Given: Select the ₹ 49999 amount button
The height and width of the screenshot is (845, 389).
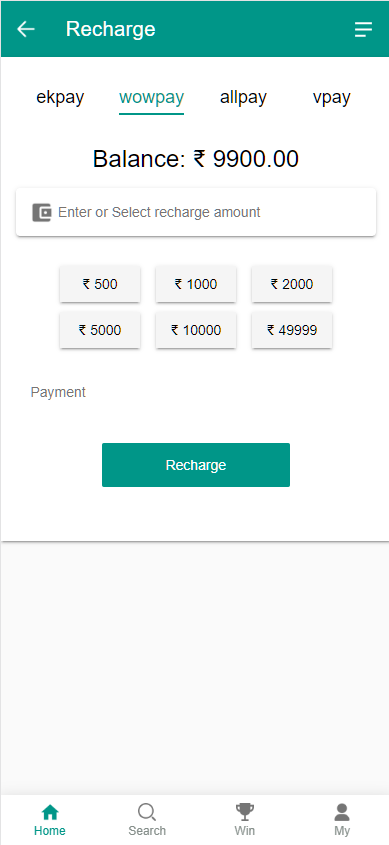Looking at the screenshot, I should (x=292, y=330).
